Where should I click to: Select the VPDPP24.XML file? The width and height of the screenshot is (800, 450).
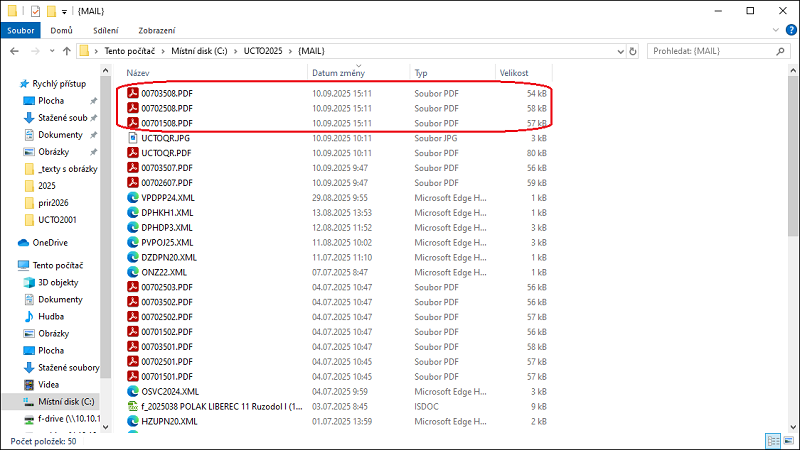pyautogui.click(x=163, y=198)
